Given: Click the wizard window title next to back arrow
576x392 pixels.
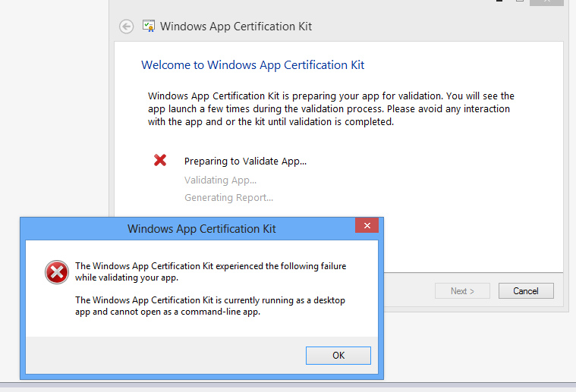Looking at the screenshot, I should click(236, 27).
